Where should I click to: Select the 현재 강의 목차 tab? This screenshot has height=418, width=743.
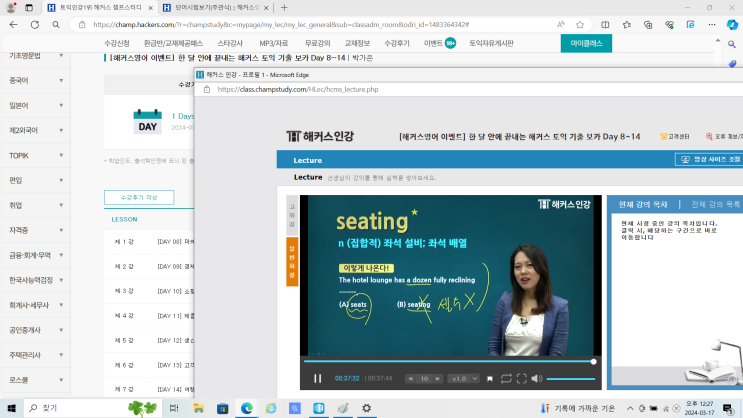click(x=642, y=204)
